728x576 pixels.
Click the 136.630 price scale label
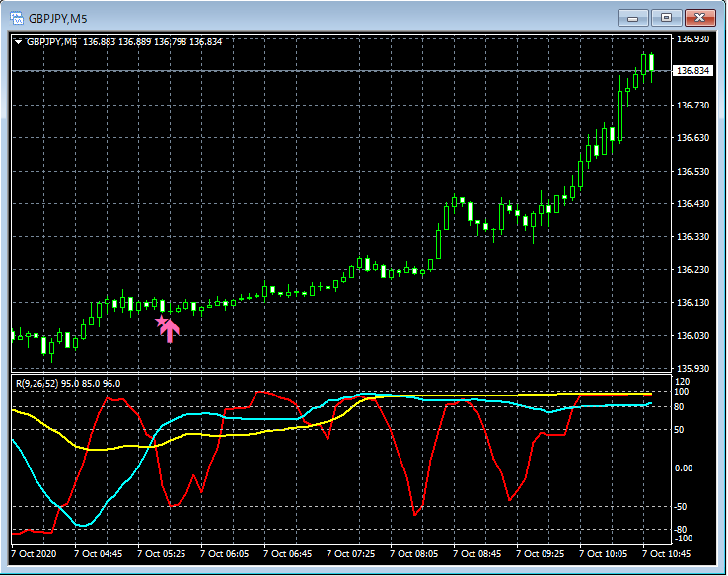point(692,138)
